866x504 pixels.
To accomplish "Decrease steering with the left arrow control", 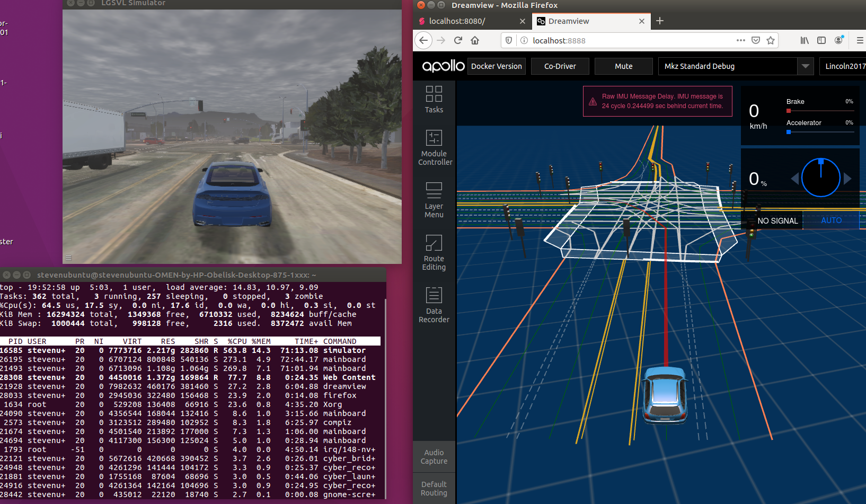I will tap(796, 179).
